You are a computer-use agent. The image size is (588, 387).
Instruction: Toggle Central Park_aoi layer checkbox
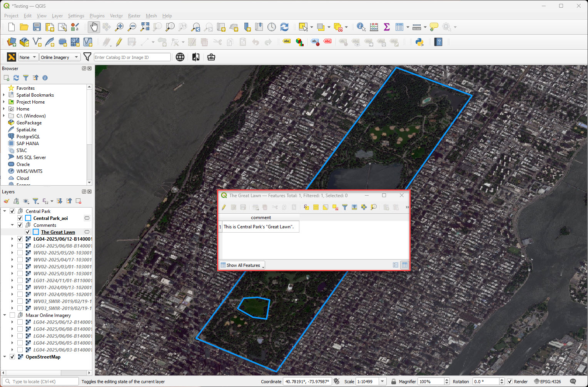coord(20,218)
